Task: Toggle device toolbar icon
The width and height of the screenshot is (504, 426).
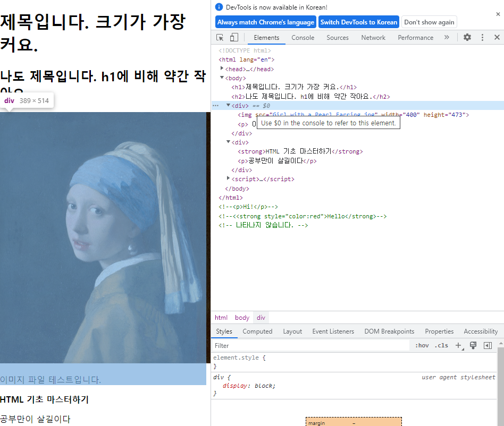Action: [234, 38]
